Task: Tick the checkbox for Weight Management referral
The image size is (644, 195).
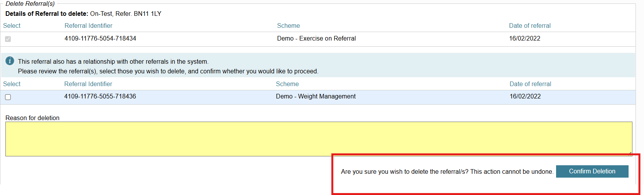Action: [x=8, y=97]
